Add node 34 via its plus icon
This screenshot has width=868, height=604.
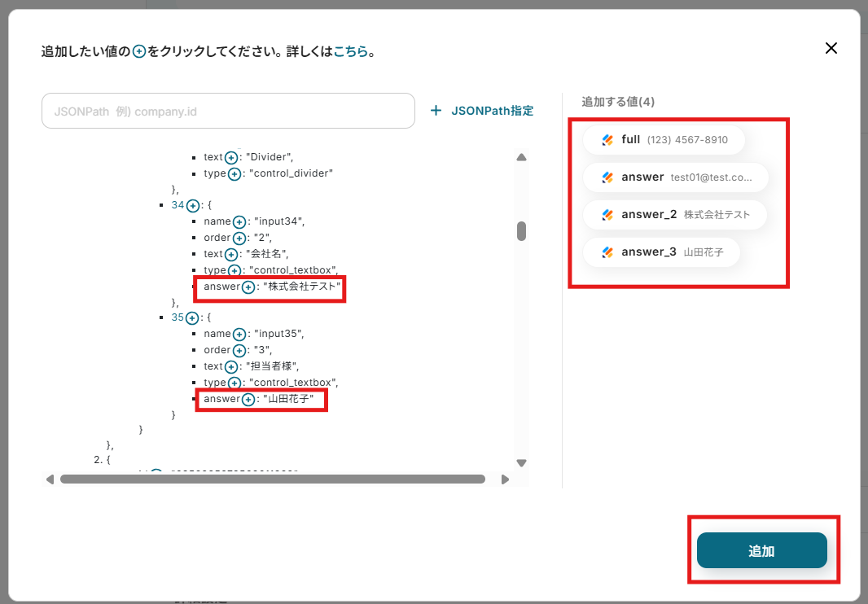[x=193, y=206]
